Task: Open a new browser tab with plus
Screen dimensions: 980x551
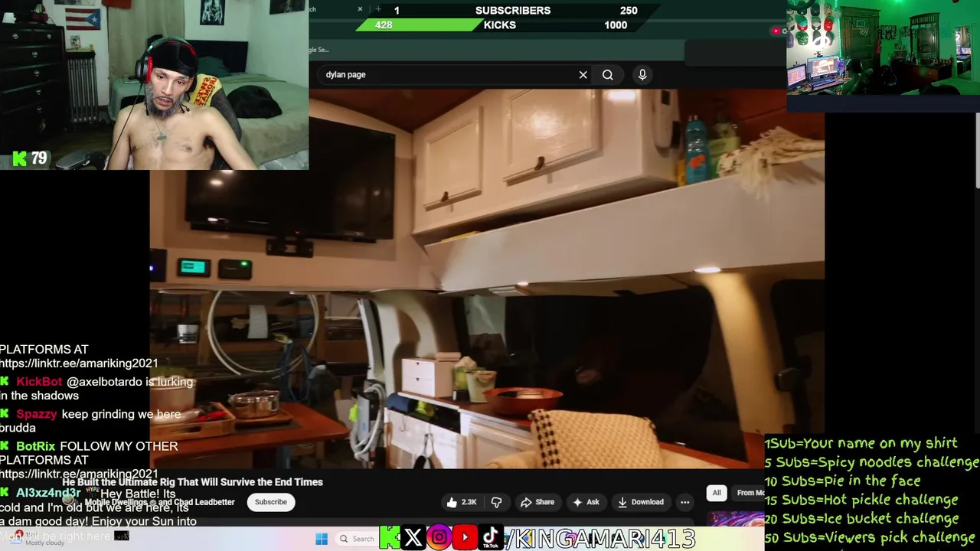Action: click(378, 9)
